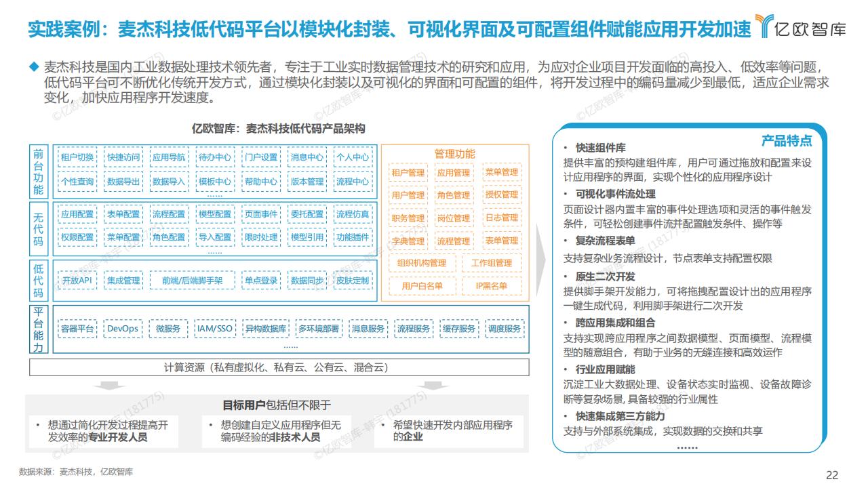Viewport: 868px width, 488px height.
Task: Open the 门户设置 module
Action: click(261, 157)
